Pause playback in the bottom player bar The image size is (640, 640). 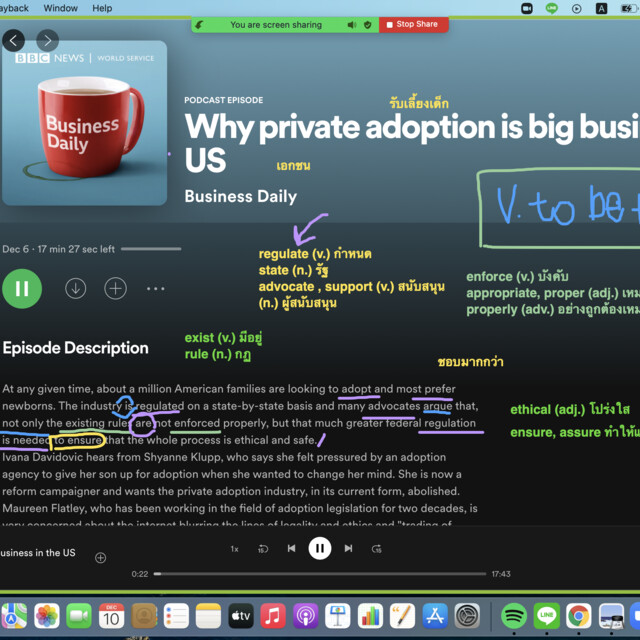pos(320,548)
